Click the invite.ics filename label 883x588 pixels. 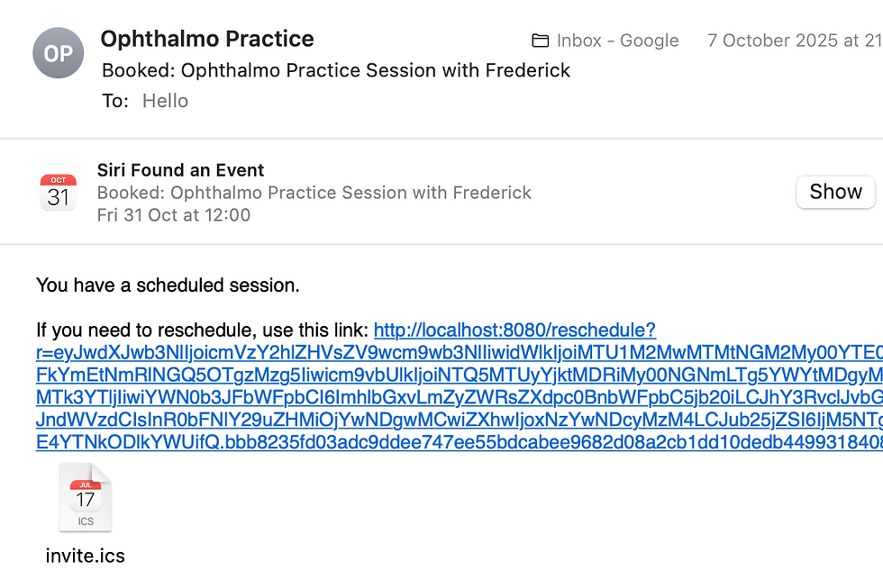click(x=85, y=556)
